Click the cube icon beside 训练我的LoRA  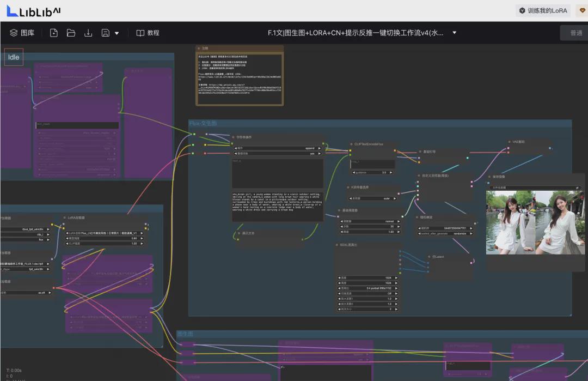pos(522,10)
